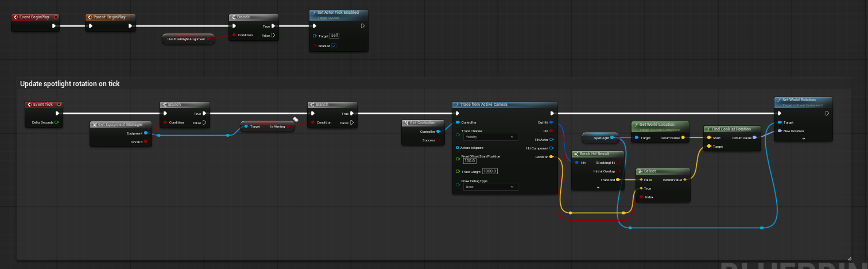Click the Is Valid pin on Get Equipment Manager
Image resolution: width=868 pixels, height=269 pixels.
(146, 141)
